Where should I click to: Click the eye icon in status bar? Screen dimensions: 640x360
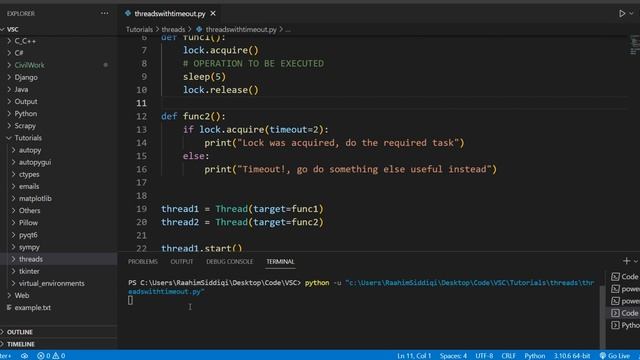(x=24, y=356)
